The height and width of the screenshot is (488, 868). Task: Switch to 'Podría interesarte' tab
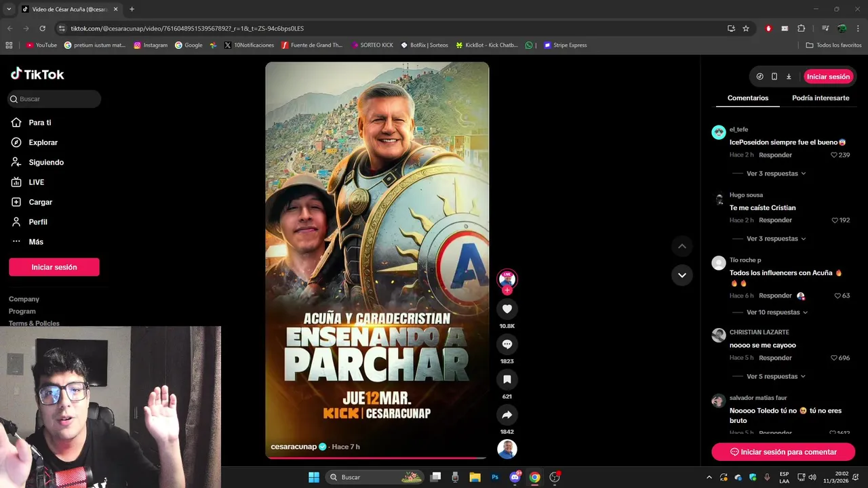point(821,98)
